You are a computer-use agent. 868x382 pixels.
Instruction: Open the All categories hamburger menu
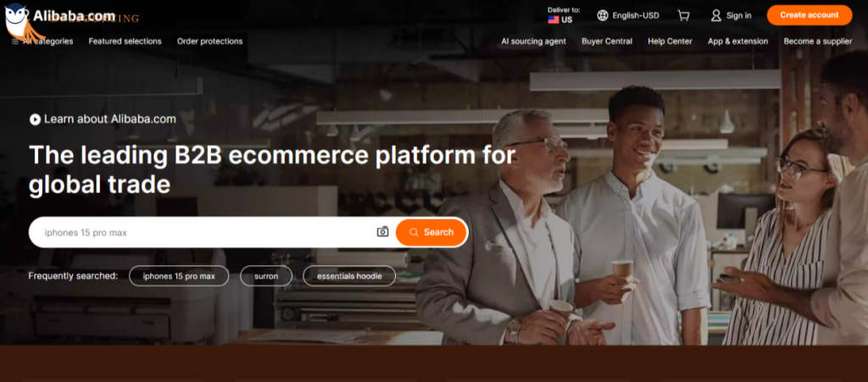tap(42, 42)
